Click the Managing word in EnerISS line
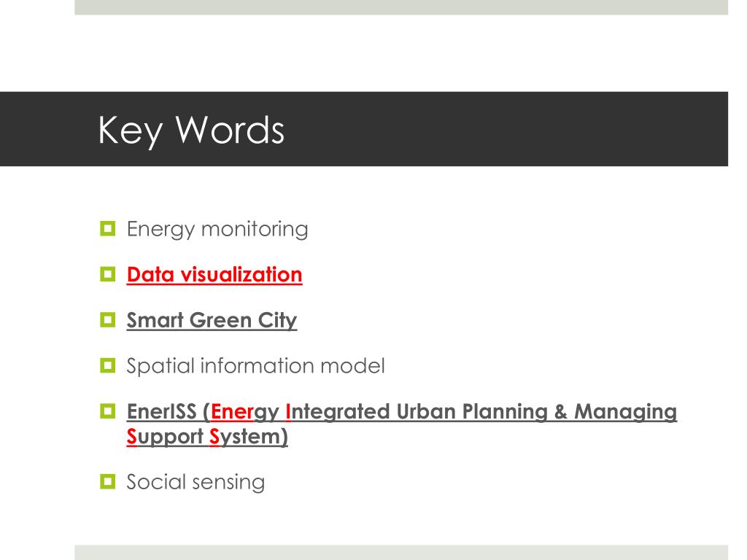The width and height of the screenshot is (747, 560). click(625, 413)
